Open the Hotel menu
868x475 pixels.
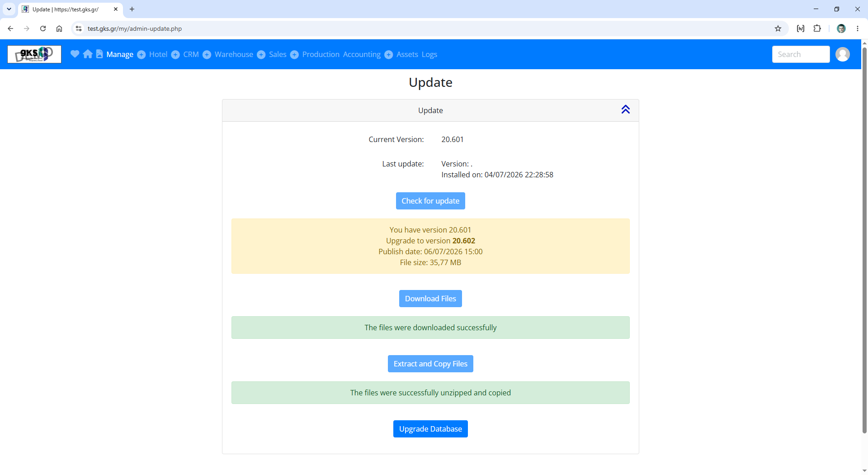(x=158, y=54)
